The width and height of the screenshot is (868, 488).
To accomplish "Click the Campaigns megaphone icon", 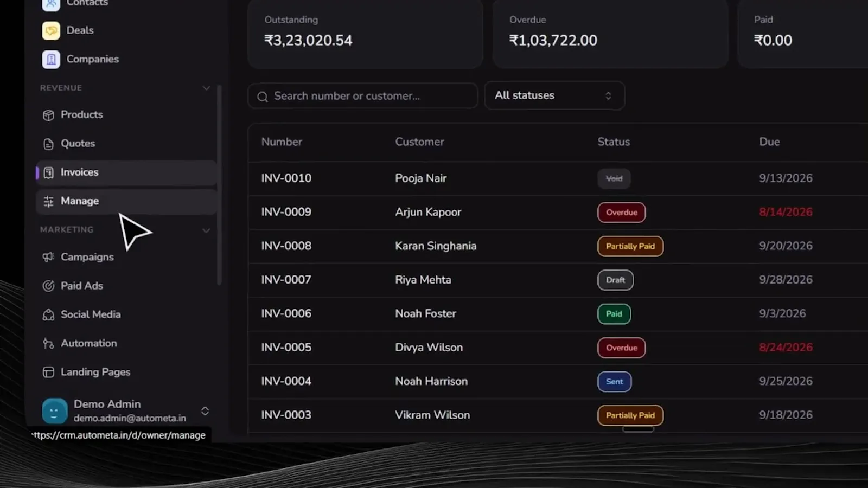I will 48,257.
